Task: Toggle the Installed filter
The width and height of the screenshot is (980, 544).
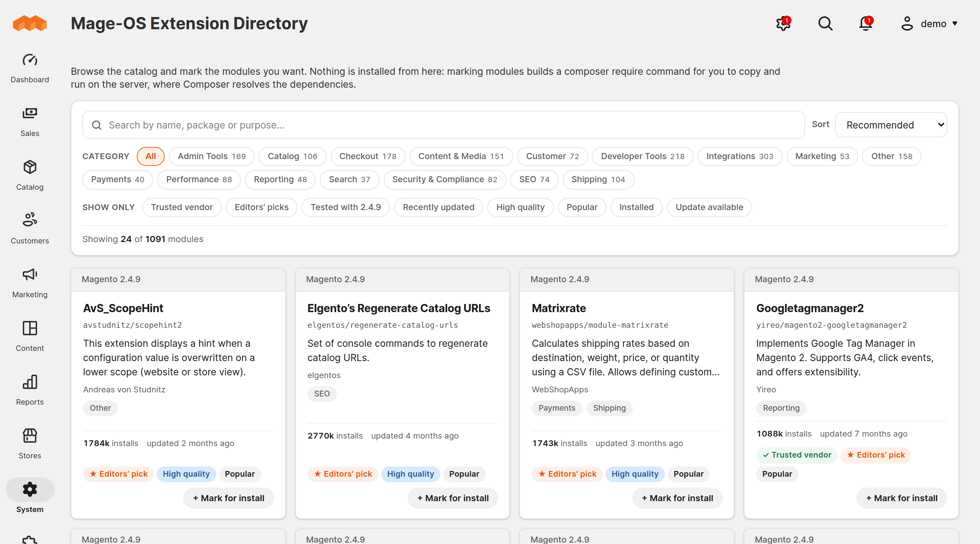Action: tap(636, 207)
